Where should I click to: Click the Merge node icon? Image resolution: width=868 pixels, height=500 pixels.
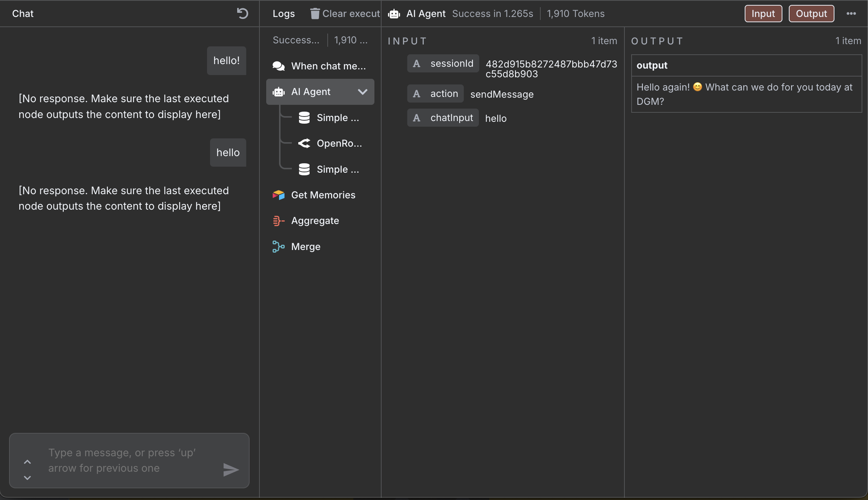point(278,247)
